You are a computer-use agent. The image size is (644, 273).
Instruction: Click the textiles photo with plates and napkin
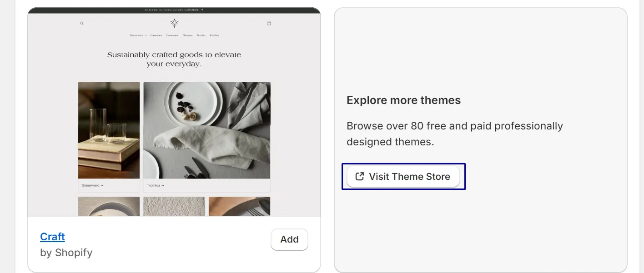pos(207,130)
